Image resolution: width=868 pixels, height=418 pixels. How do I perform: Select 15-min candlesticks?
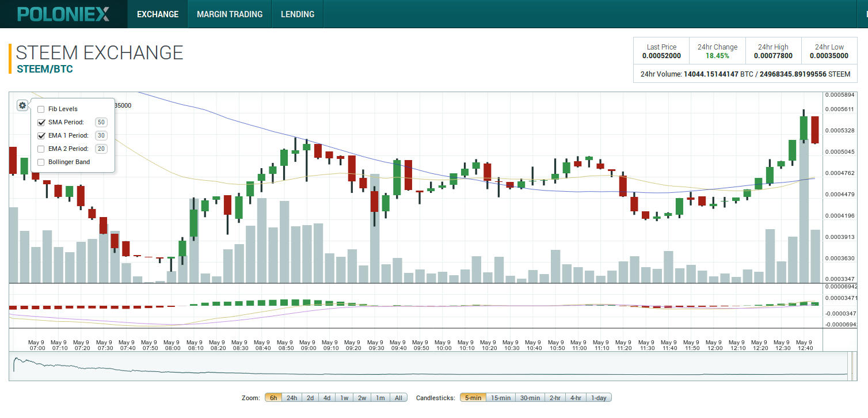coord(500,398)
